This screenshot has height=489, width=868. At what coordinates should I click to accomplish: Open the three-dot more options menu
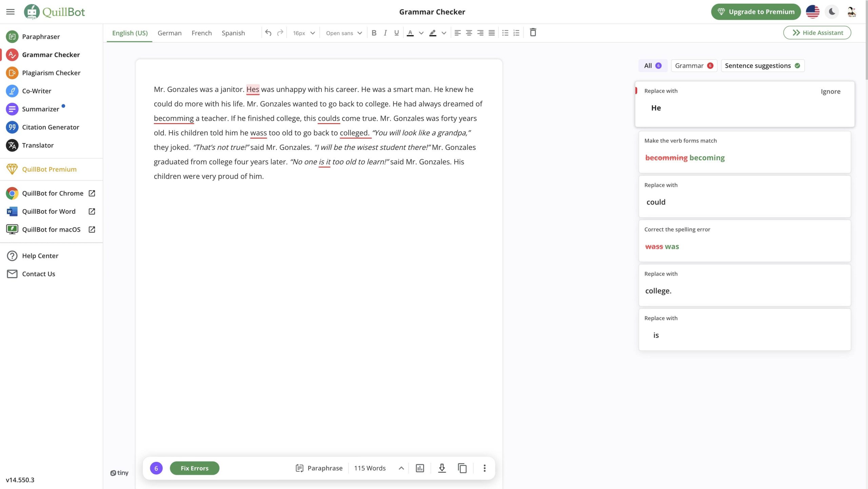click(x=485, y=468)
